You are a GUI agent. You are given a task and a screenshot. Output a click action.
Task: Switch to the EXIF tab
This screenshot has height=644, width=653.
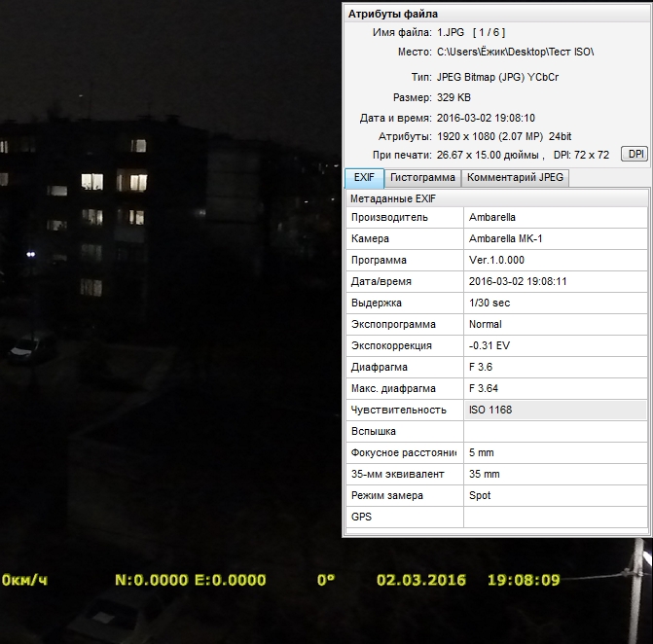tap(364, 178)
